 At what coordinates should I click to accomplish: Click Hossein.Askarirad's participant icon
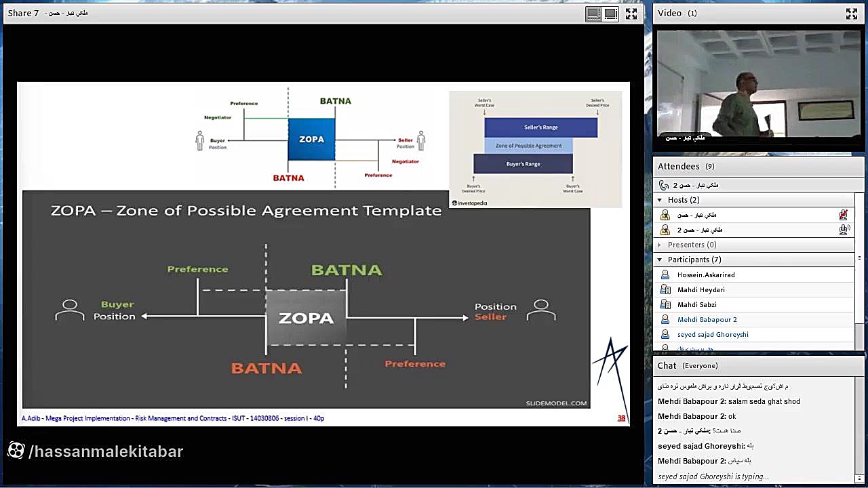tap(665, 274)
